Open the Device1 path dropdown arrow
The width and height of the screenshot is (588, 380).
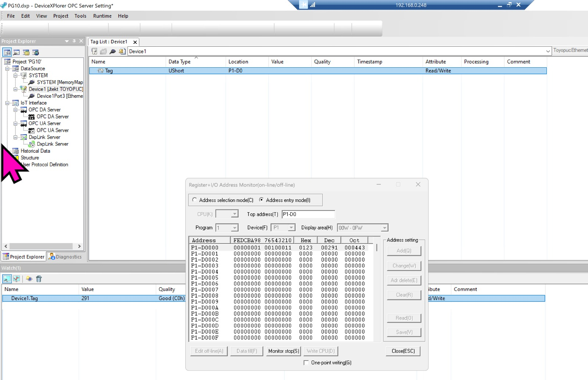[548, 52]
